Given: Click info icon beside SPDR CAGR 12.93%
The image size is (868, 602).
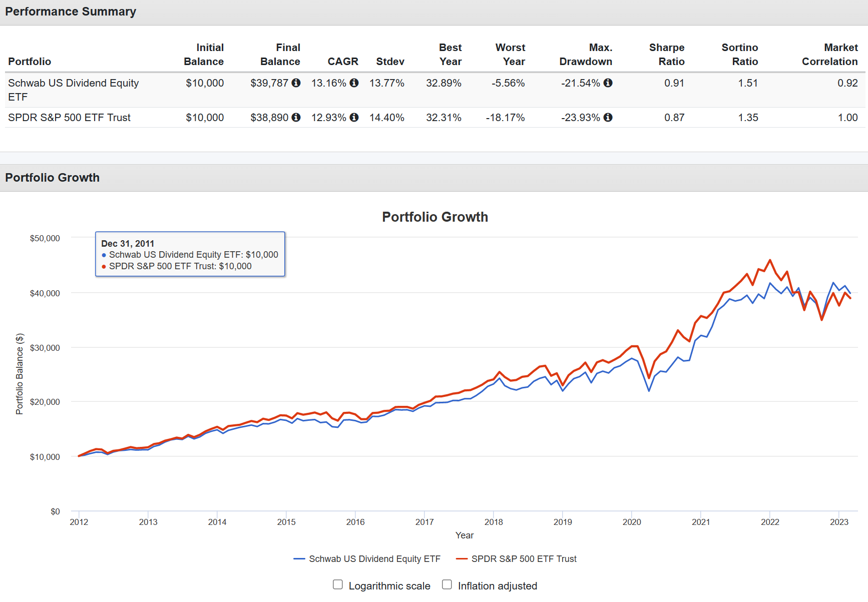Looking at the screenshot, I should point(354,117).
